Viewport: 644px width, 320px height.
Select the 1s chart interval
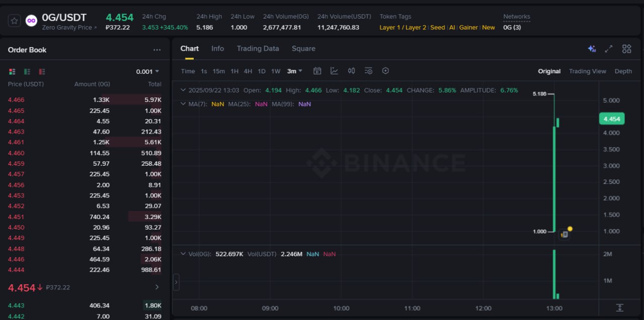pyautogui.click(x=204, y=71)
